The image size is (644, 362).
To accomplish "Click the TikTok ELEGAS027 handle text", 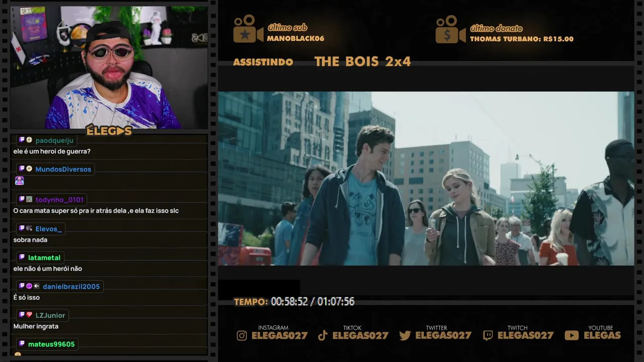I will pyautogui.click(x=361, y=336).
